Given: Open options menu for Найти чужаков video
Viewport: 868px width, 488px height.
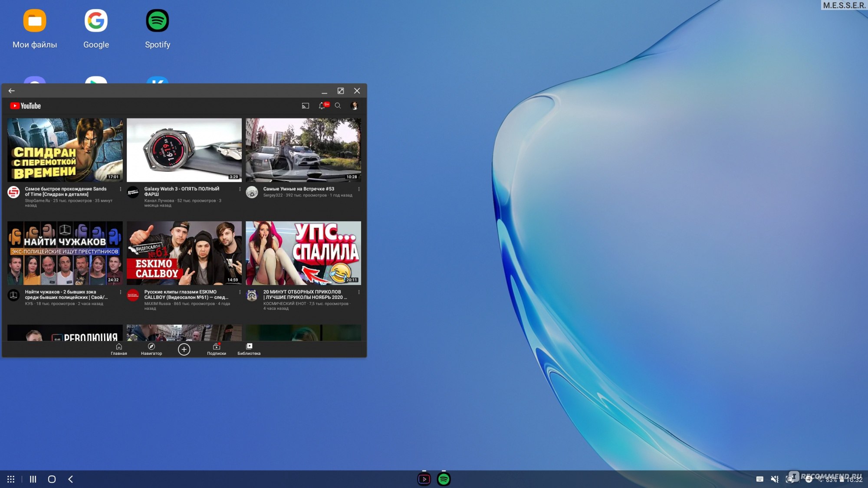Looking at the screenshot, I should pyautogui.click(x=120, y=292).
